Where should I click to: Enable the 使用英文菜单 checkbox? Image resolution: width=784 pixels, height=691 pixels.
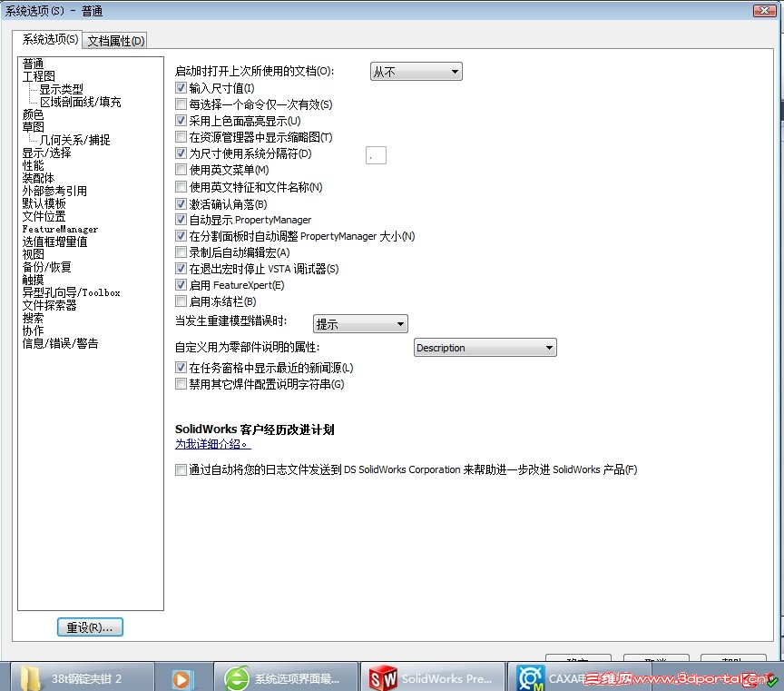coord(180,170)
